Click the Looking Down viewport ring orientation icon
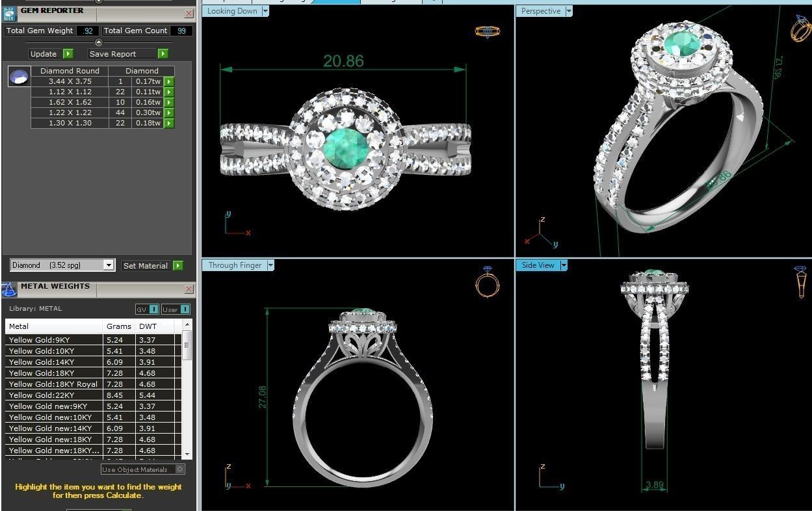The width and height of the screenshot is (812, 511). [x=487, y=31]
